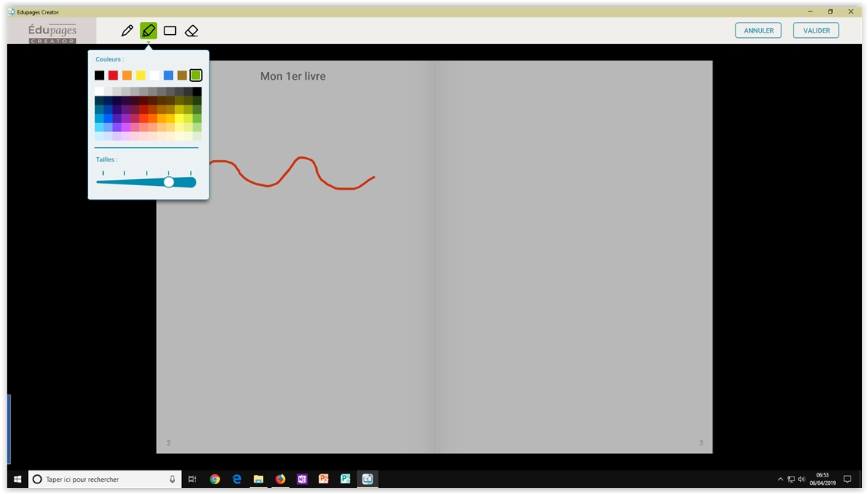
Task: Select the rectangle shape tool
Action: coord(170,31)
